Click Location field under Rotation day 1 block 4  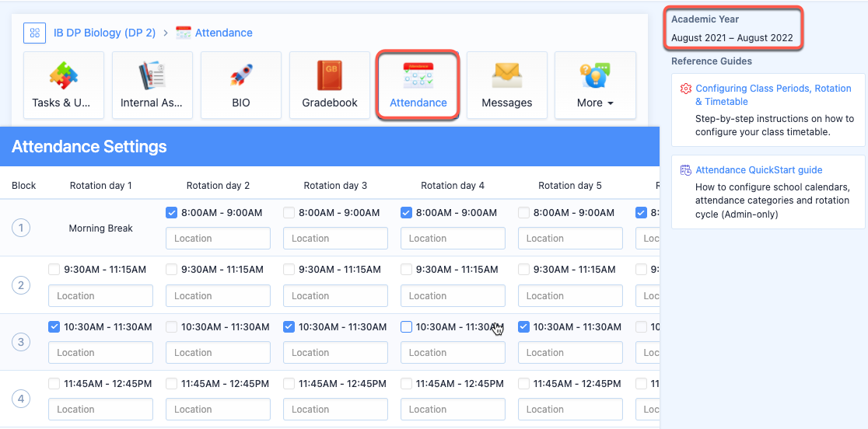pyautogui.click(x=101, y=409)
